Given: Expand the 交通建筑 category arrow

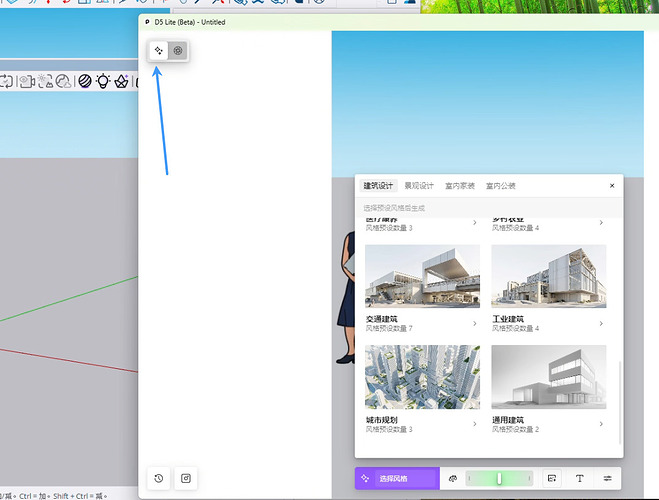Looking at the screenshot, I should (475, 323).
